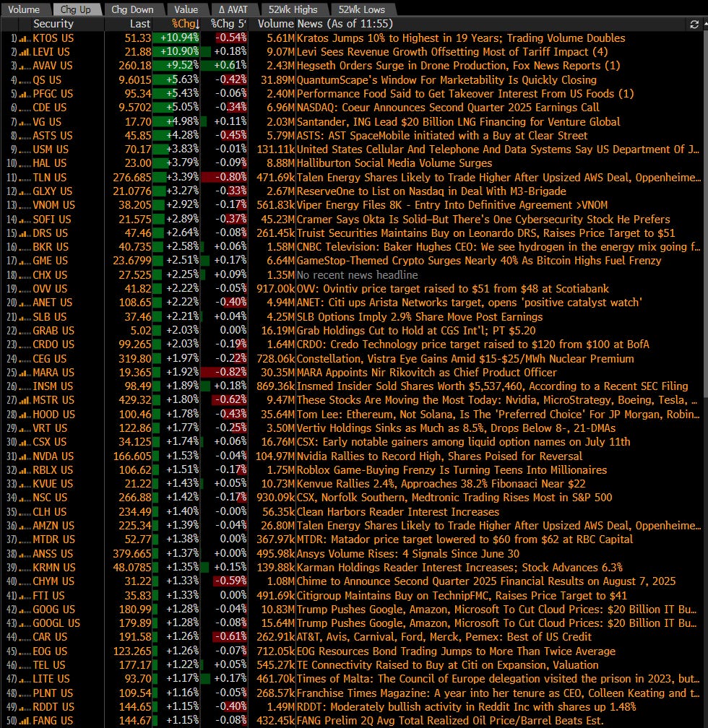Screen dimensions: 708x728
Task: Click last price 429.32 for MSTR
Action: [x=134, y=400]
